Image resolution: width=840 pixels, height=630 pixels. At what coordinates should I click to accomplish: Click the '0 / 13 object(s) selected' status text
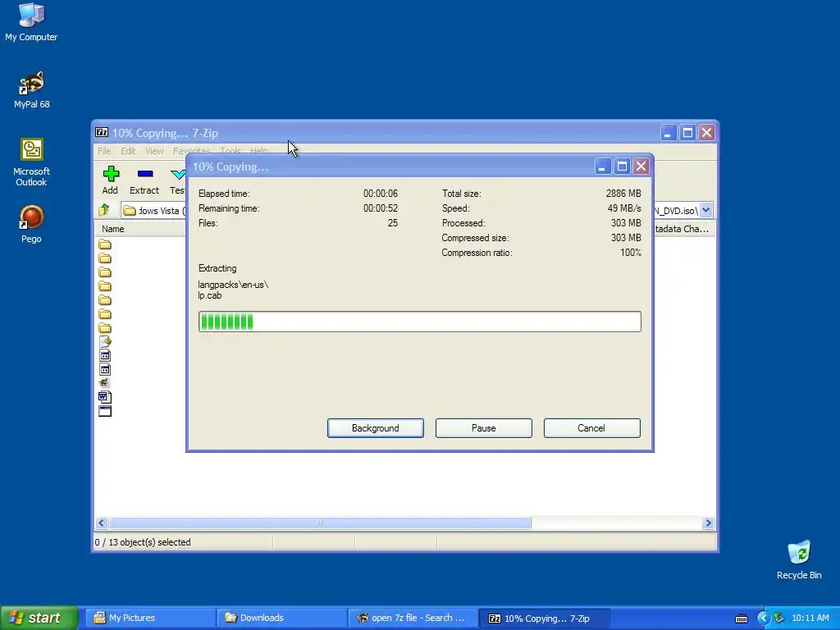[x=143, y=542]
